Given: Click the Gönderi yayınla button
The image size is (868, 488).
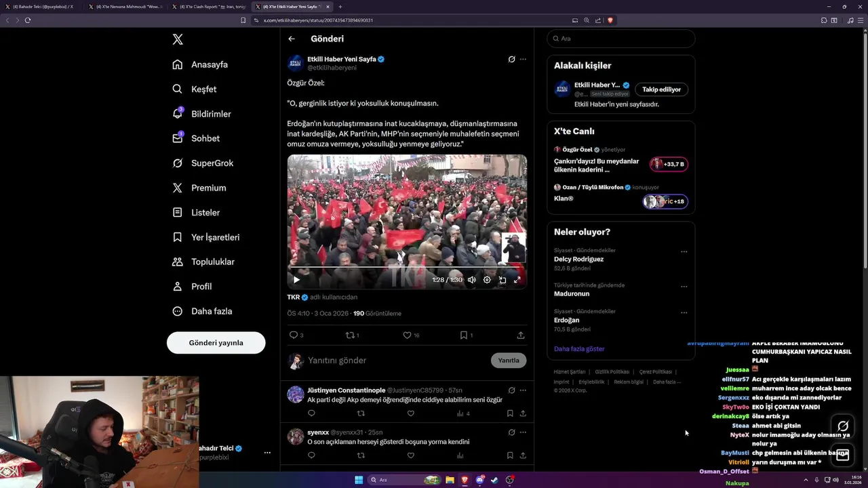Looking at the screenshot, I should coord(216,342).
